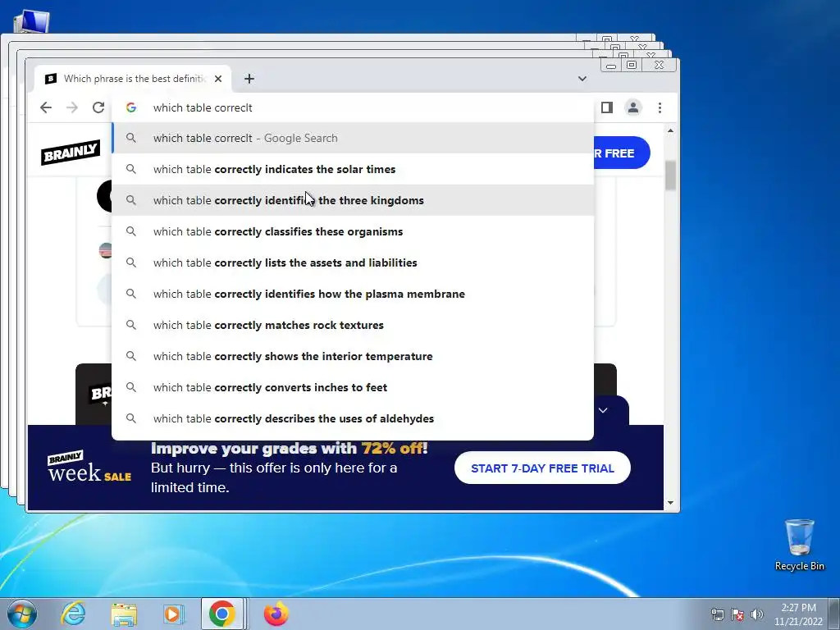Click the Chrome taskbar icon
840x630 pixels.
pos(221,614)
